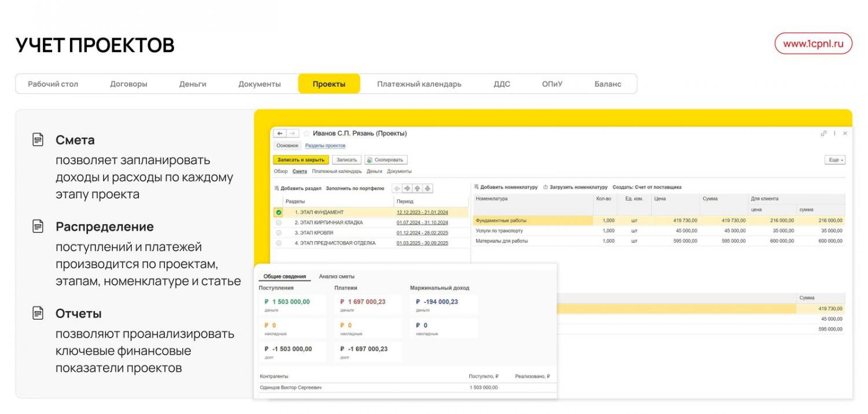The height and width of the screenshot is (414, 868).
Task: Click the back arrow navigation icon
Action: pos(280,134)
